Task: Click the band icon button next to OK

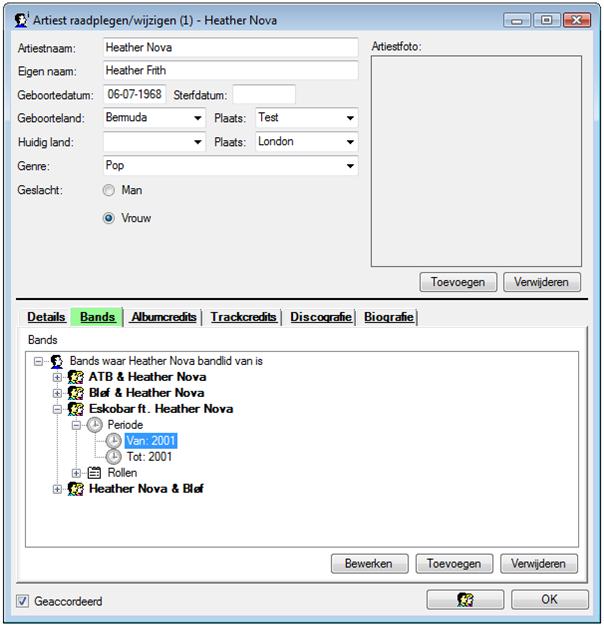Action: [465, 600]
